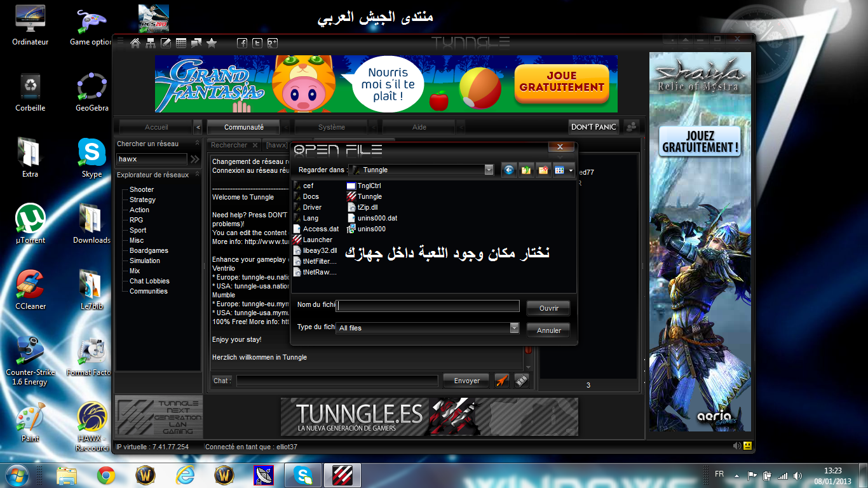
Task: Open the CCleaner desktop shortcut
Action: (31, 290)
